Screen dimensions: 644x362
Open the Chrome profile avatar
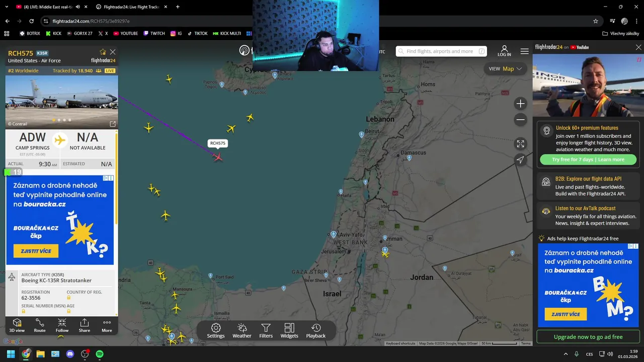[624, 21]
